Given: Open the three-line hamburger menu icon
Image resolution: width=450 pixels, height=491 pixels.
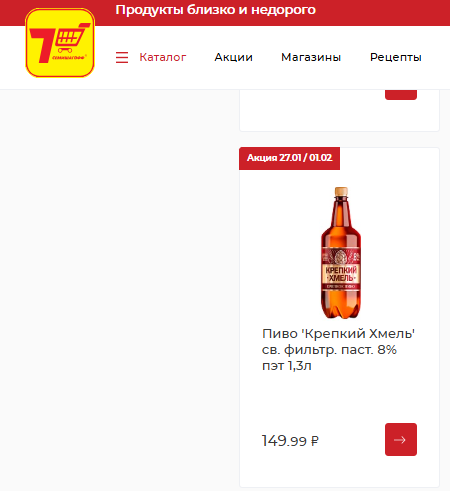Looking at the screenshot, I should 122,57.
